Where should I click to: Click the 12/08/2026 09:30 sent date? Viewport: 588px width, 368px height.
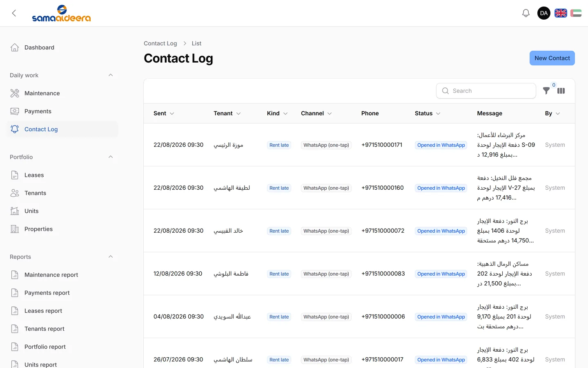pos(178,274)
